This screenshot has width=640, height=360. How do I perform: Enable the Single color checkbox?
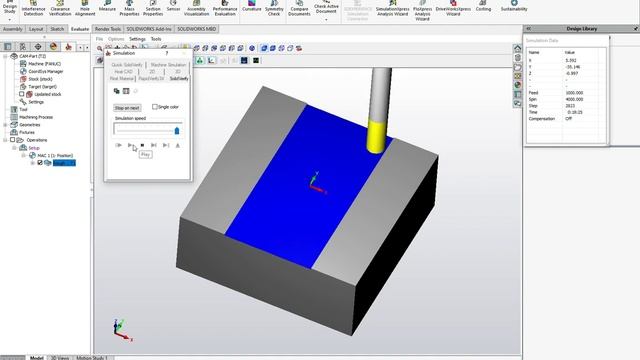tap(154, 107)
